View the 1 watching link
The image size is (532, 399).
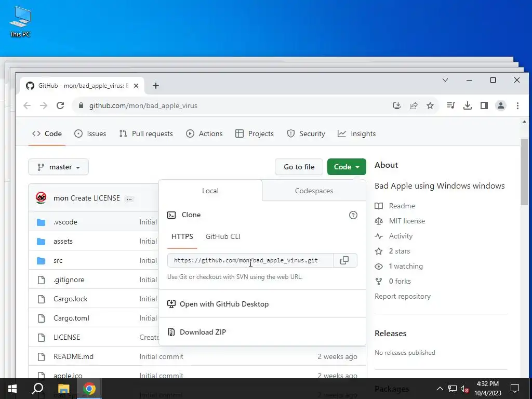[399, 267]
